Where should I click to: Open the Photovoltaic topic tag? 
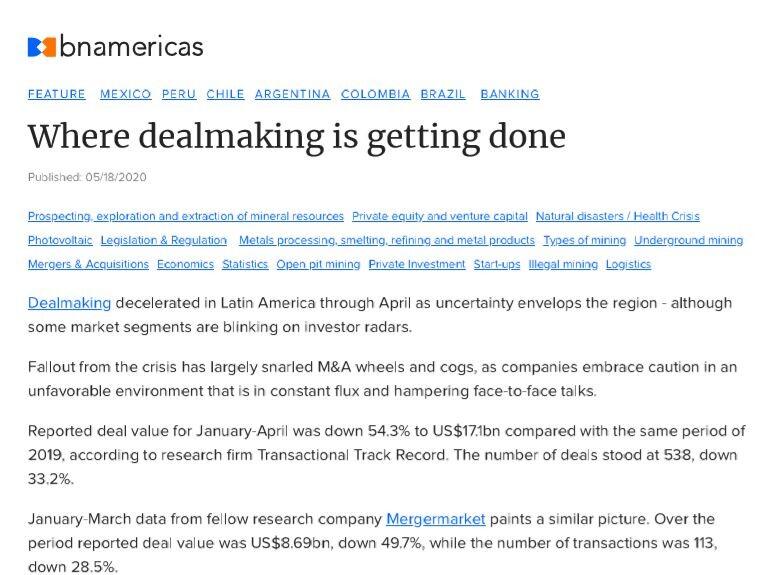click(x=60, y=240)
